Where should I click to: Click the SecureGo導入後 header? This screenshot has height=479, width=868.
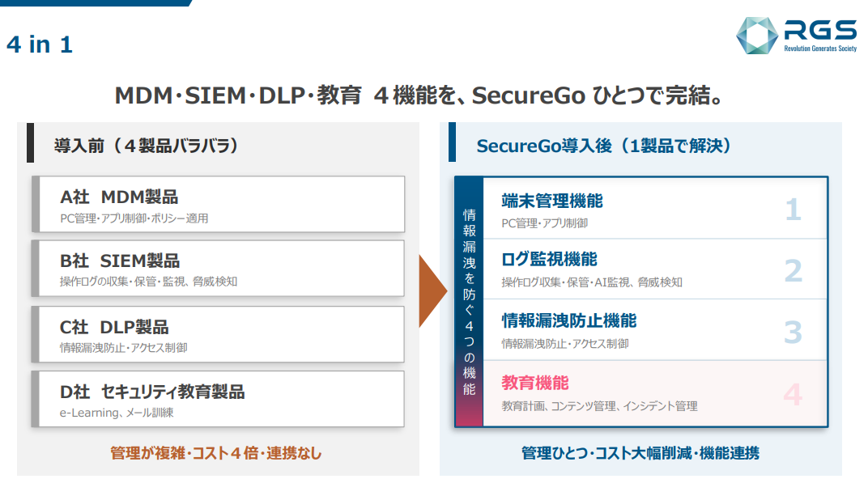pyautogui.click(x=603, y=146)
